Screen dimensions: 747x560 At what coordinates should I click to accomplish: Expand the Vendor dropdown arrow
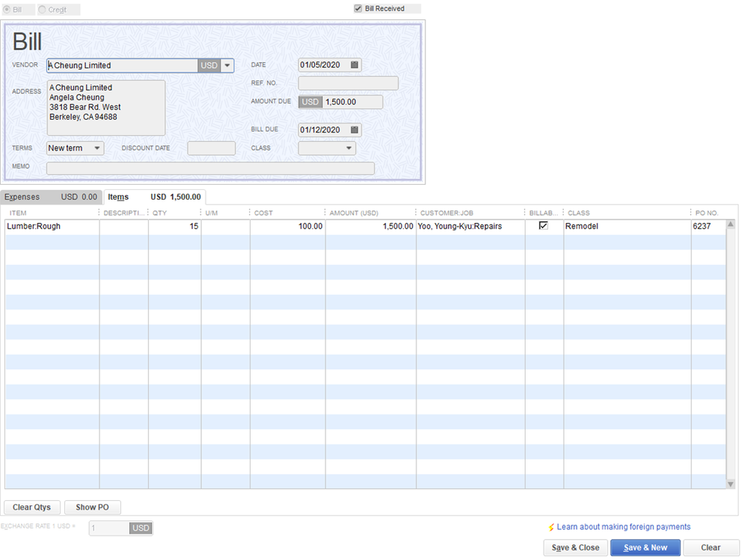tap(227, 65)
